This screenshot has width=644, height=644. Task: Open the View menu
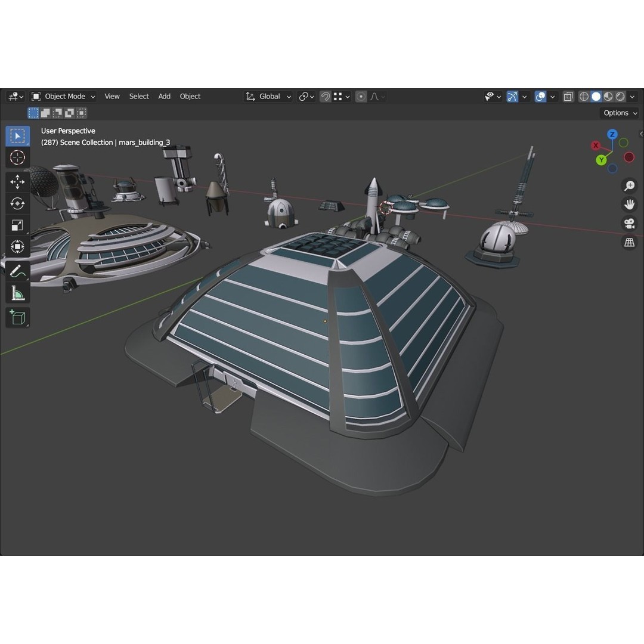click(112, 96)
